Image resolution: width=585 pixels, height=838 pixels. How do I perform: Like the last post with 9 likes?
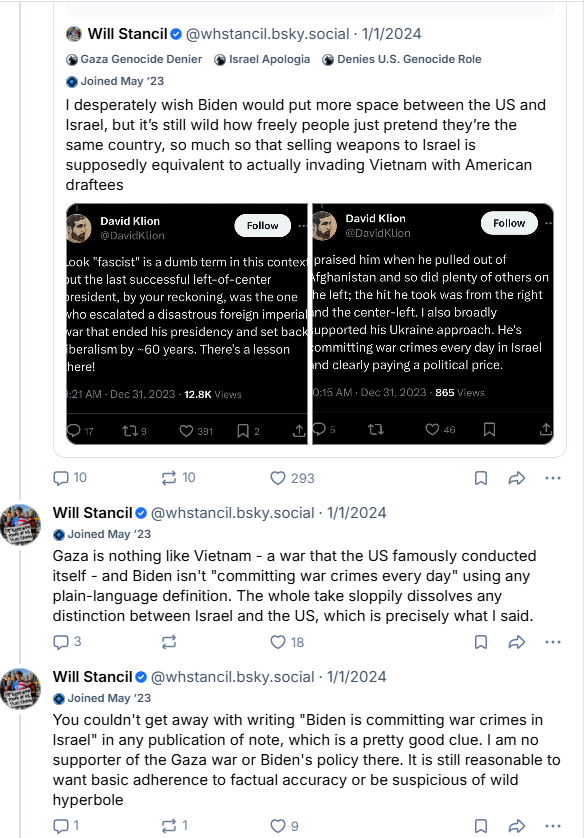284,826
